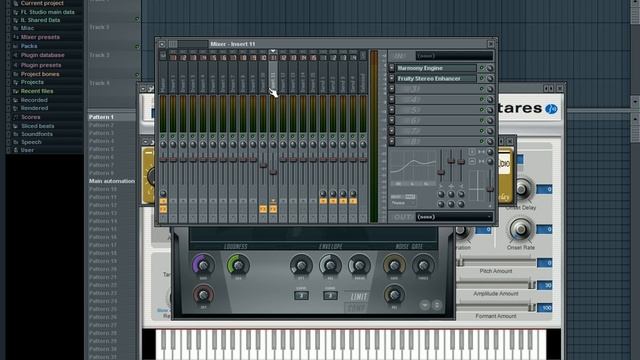Click the Insert 11 pan knob

[x=273, y=144]
